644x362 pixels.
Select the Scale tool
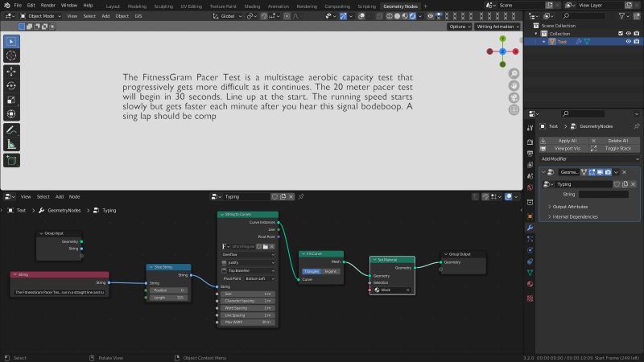[x=11, y=100]
